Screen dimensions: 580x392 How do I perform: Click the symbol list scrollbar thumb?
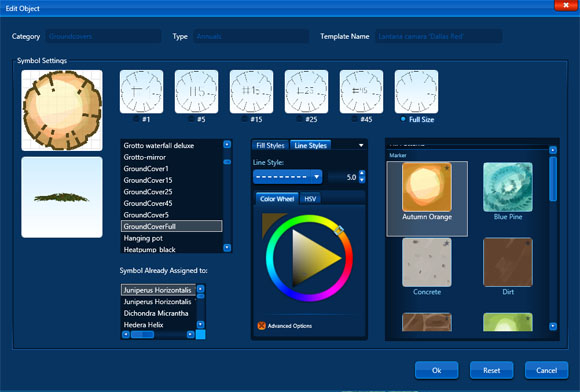[227, 162]
